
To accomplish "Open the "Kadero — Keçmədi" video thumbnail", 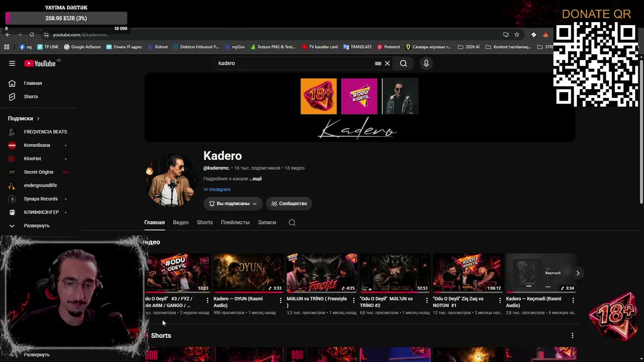I will tap(541, 273).
